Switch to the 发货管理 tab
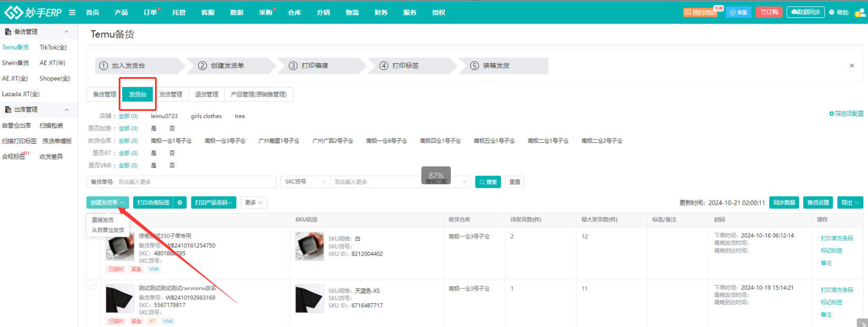Image resolution: width=868 pixels, height=327 pixels. (x=171, y=95)
